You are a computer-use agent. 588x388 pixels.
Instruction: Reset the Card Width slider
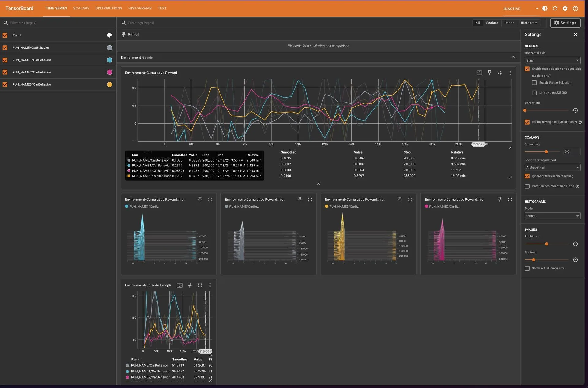click(x=575, y=110)
